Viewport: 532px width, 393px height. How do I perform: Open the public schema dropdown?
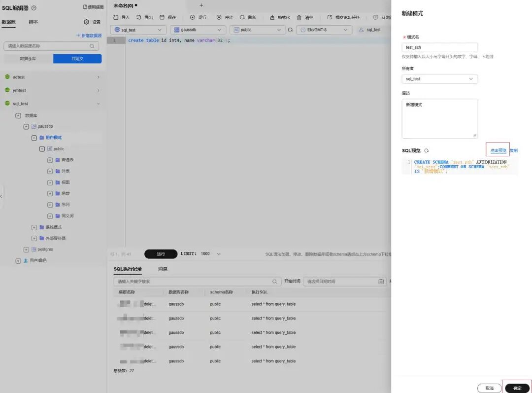257,30
